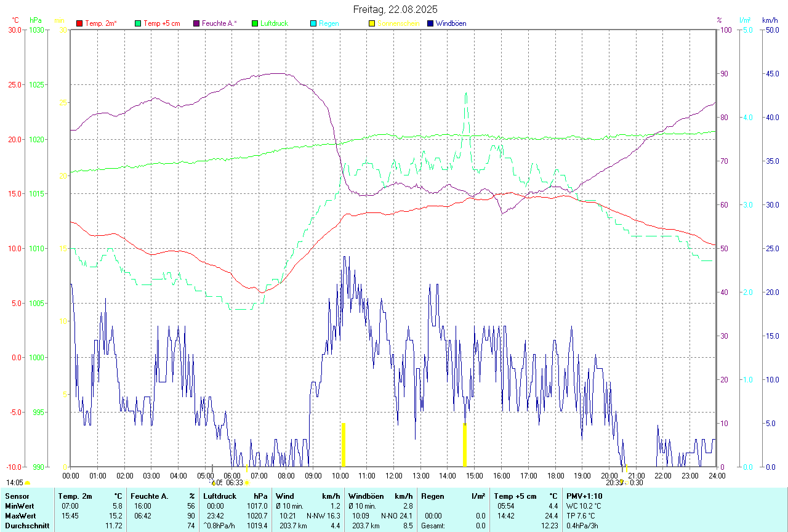Viewport: 788px width, 532px height.
Task: Click the 12:00 time axis label
Action: pyautogui.click(x=393, y=475)
